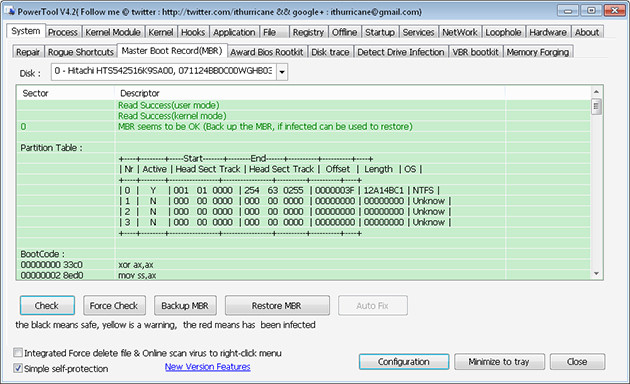Open the Award Bios Rootkit sub-tab

[x=267, y=52]
